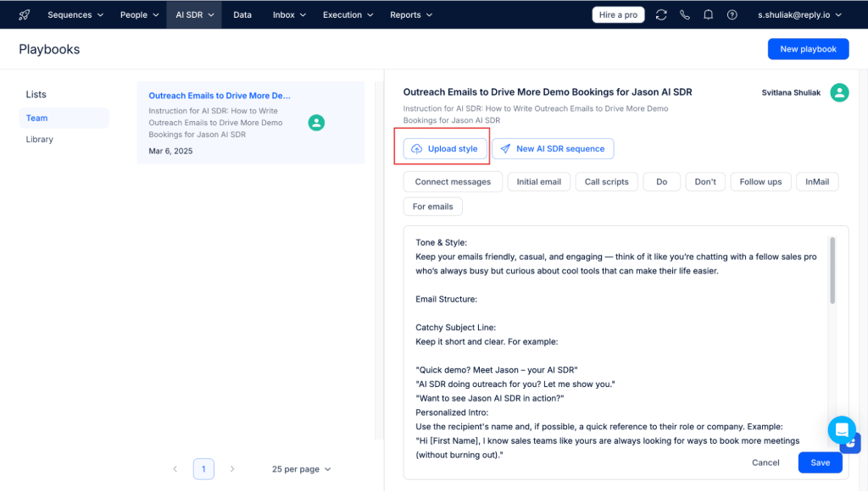868x492 pixels.
Task: Expand the Sequences menu
Action: pyautogui.click(x=75, y=15)
